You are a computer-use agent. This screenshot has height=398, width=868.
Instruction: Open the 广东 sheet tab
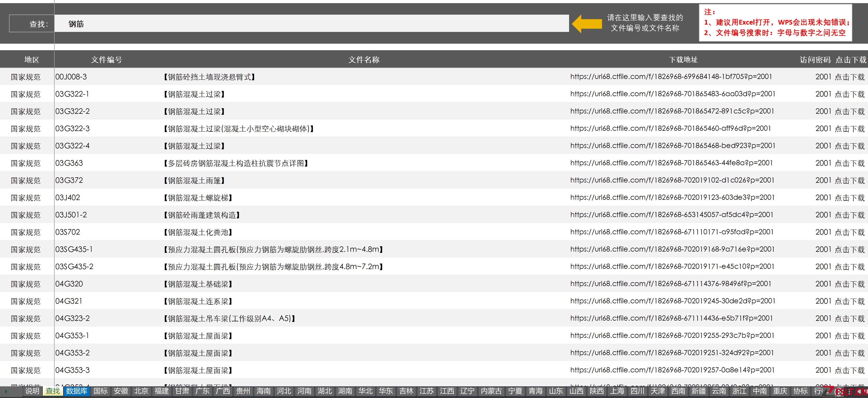click(202, 391)
